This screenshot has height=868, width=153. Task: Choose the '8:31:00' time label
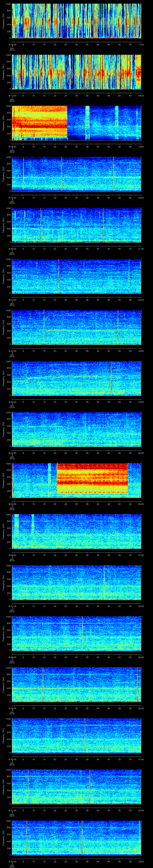[12, 810]
